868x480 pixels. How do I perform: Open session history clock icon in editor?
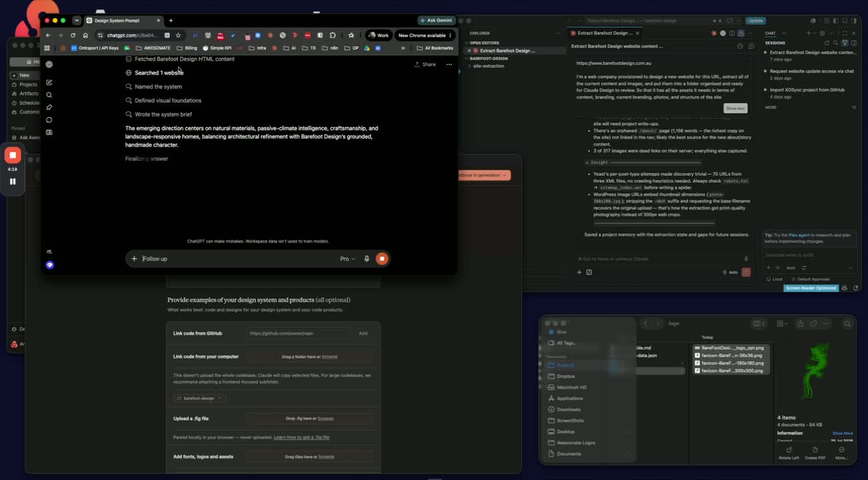point(740,46)
